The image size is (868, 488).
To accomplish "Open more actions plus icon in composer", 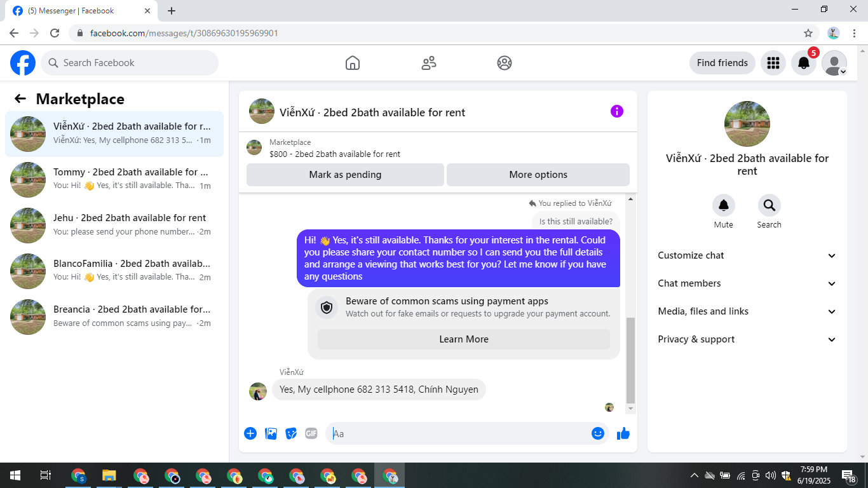I will pyautogui.click(x=250, y=433).
